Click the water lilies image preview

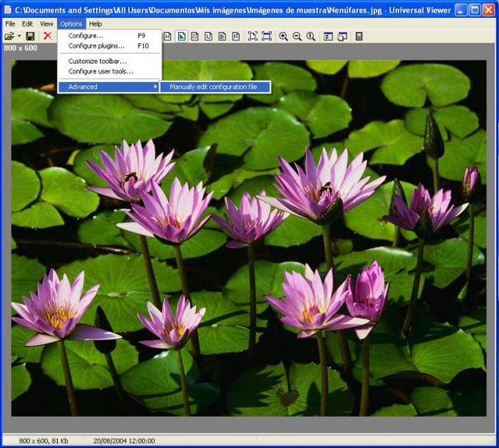[x=249, y=238]
